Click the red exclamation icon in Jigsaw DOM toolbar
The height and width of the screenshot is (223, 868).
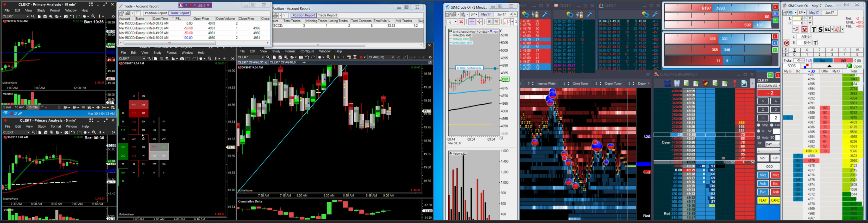coord(735,84)
